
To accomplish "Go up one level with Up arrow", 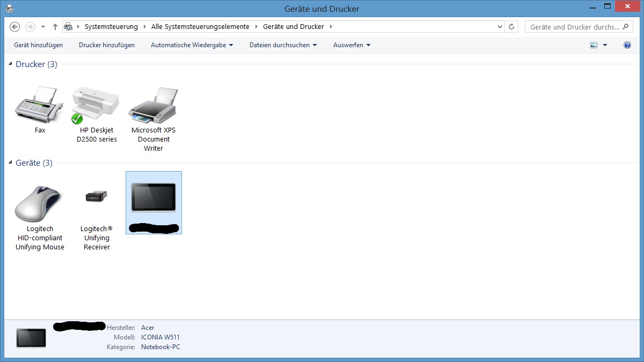I will coord(55,27).
